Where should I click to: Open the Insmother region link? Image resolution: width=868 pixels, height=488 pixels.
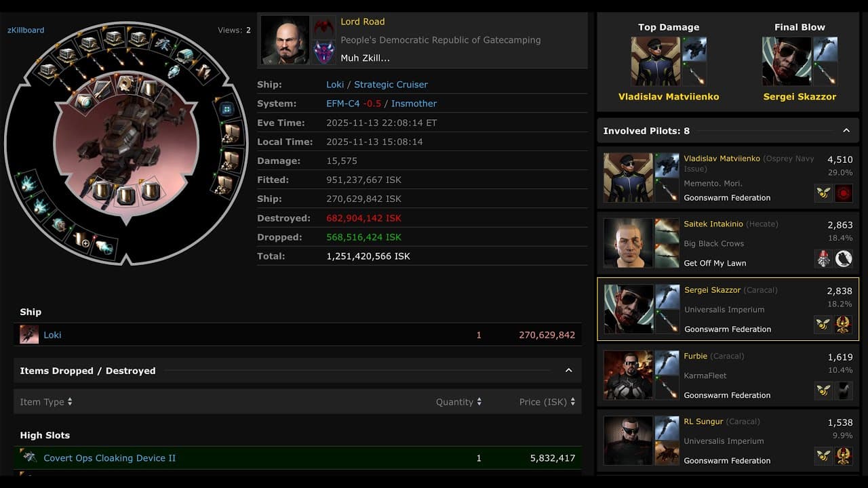tap(414, 104)
